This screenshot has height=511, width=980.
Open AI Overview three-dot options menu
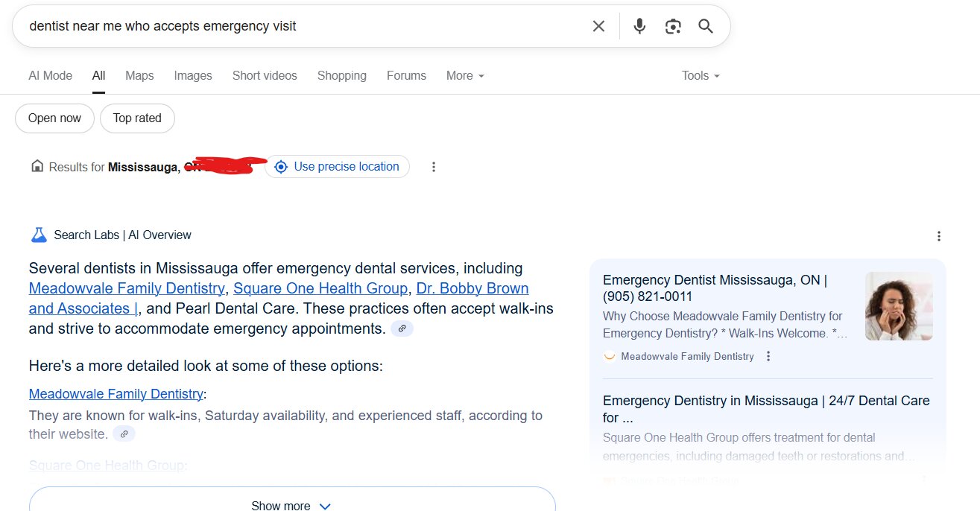coord(939,236)
